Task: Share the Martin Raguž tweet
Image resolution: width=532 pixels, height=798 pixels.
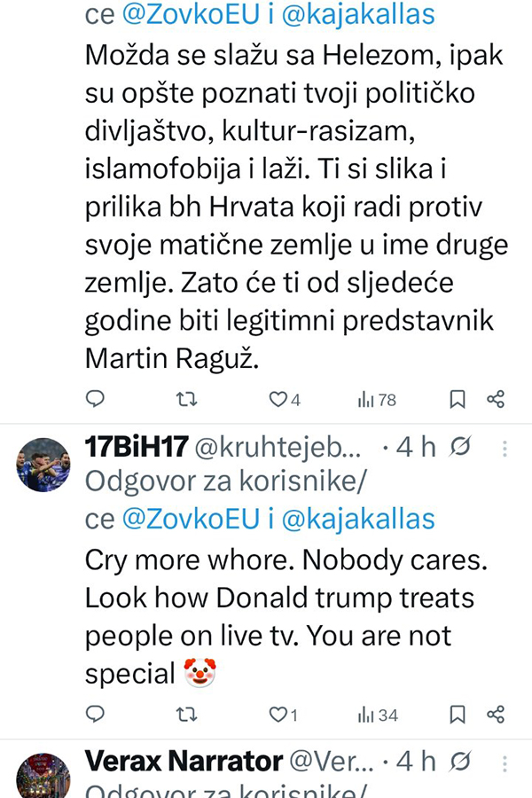Action: tap(496, 399)
